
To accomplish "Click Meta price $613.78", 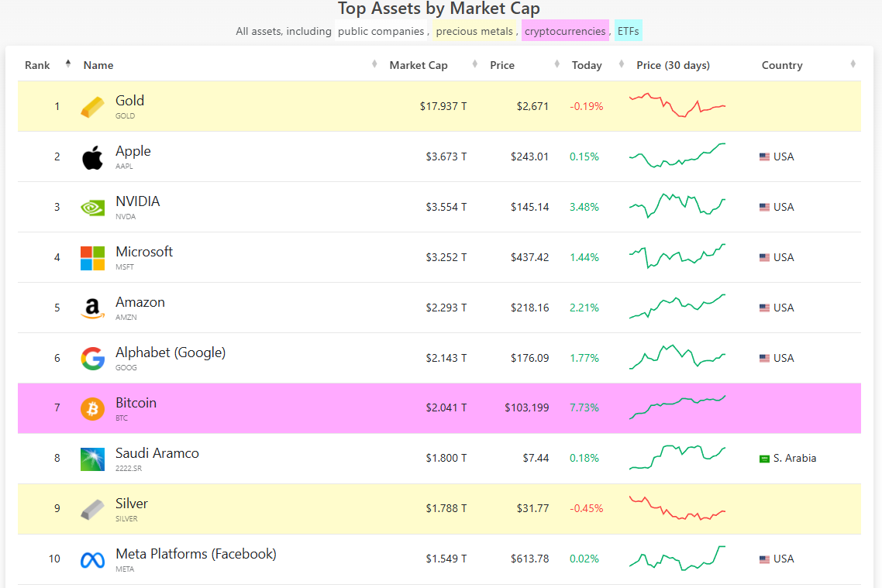I will click(530, 559).
